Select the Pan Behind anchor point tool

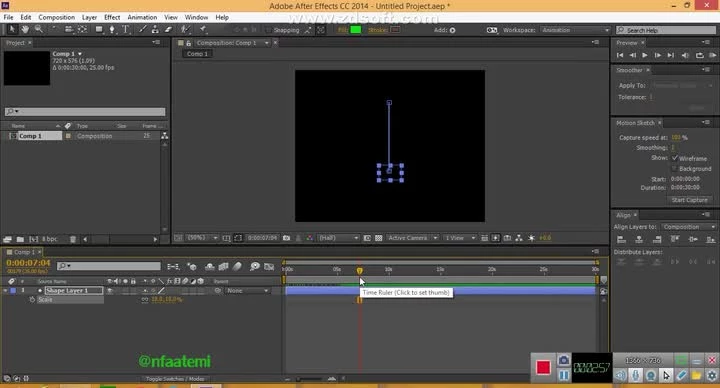tap(83, 29)
